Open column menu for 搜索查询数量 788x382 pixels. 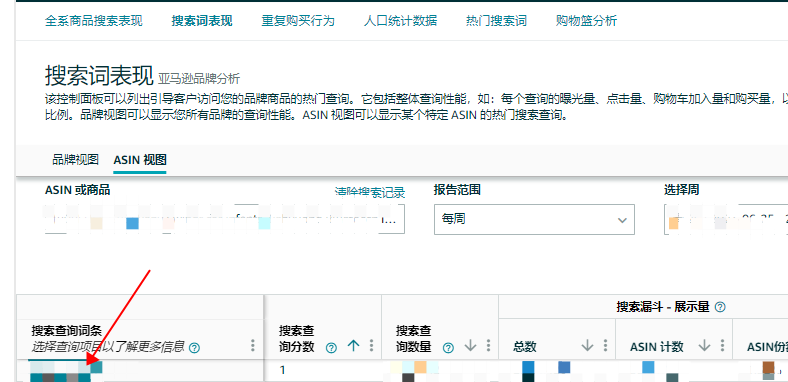pos(488,345)
